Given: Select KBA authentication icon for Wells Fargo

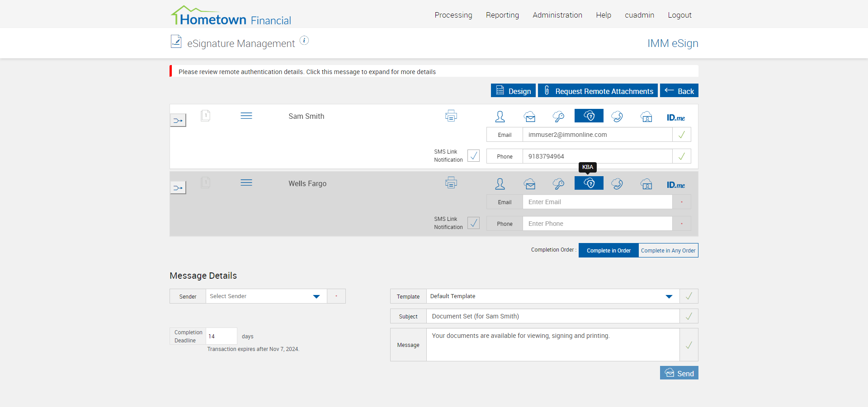Looking at the screenshot, I should point(589,183).
